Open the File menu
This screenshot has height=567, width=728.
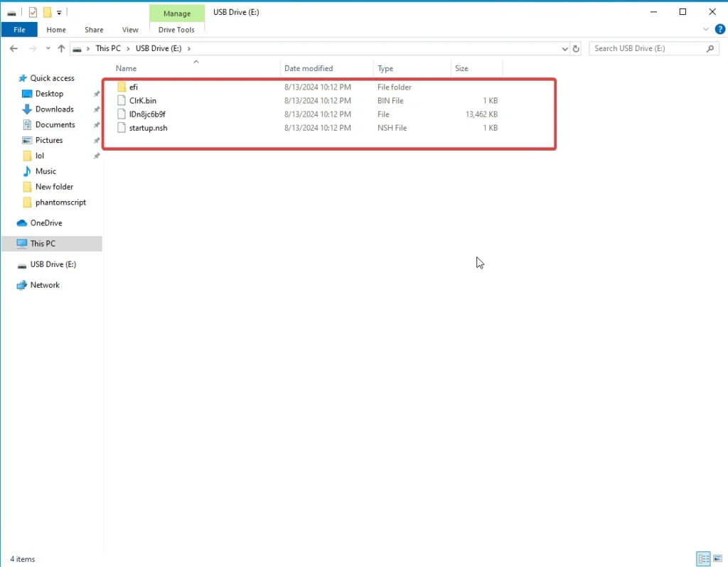click(x=19, y=29)
